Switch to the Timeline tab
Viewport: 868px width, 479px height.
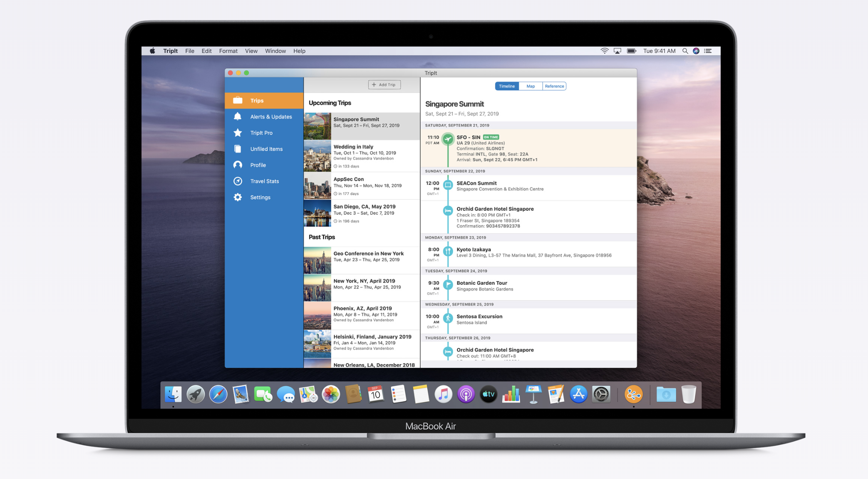tap(507, 86)
